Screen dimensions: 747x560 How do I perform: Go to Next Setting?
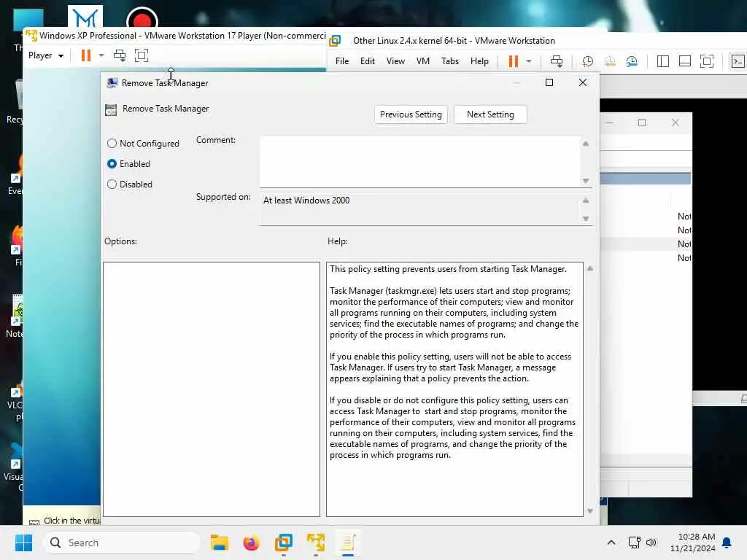click(490, 114)
